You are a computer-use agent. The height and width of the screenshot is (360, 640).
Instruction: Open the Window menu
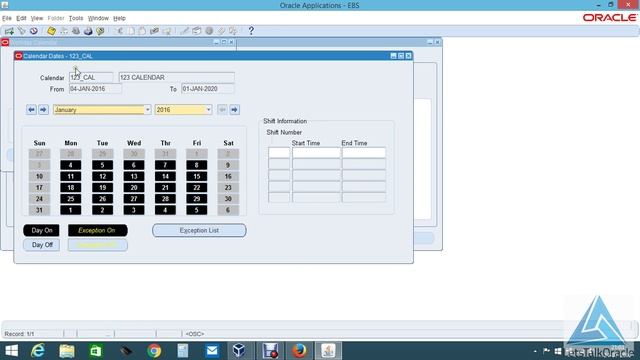(98, 18)
